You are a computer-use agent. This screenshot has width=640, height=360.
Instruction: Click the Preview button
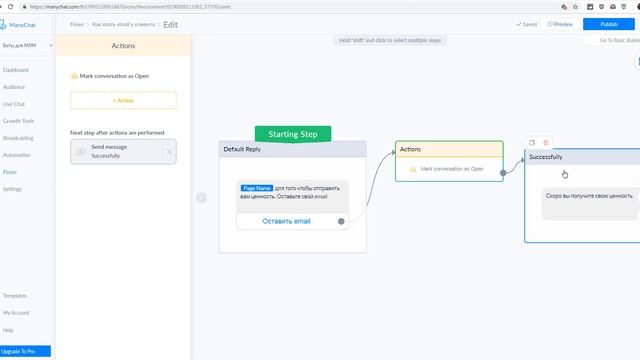(x=560, y=24)
